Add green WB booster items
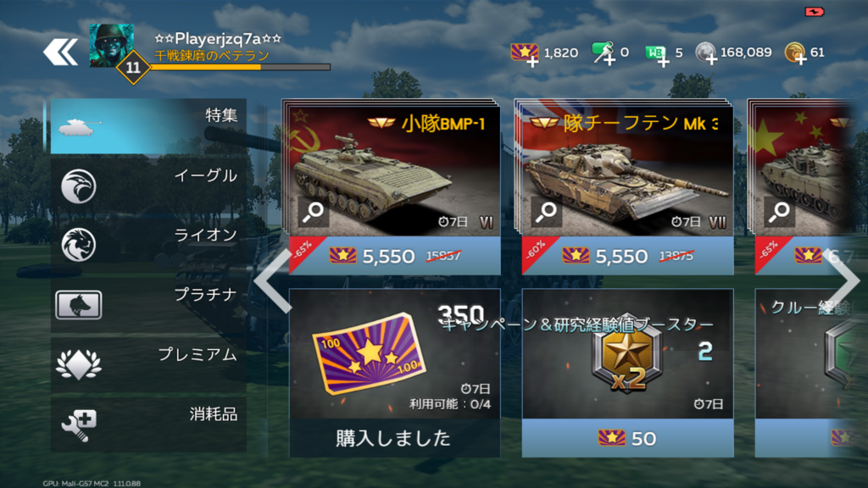 pos(657,54)
